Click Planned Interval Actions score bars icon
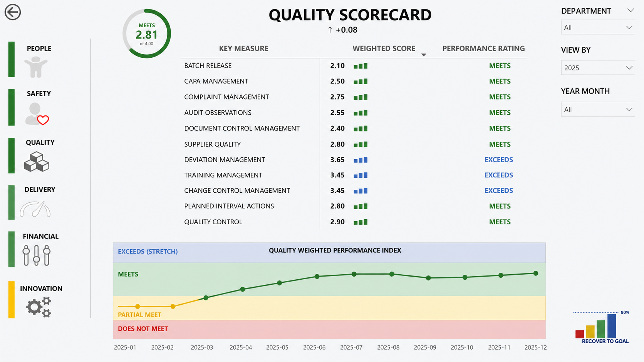The width and height of the screenshot is (644, 362). point(361,206)
